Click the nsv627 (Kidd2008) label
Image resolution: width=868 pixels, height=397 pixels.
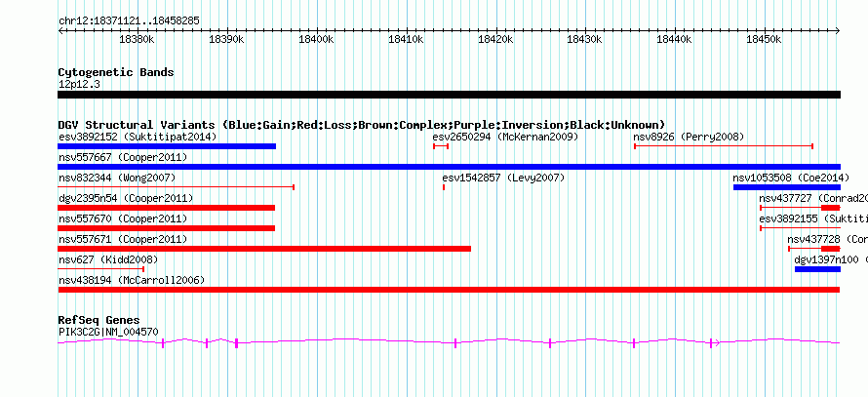(108, 259)
